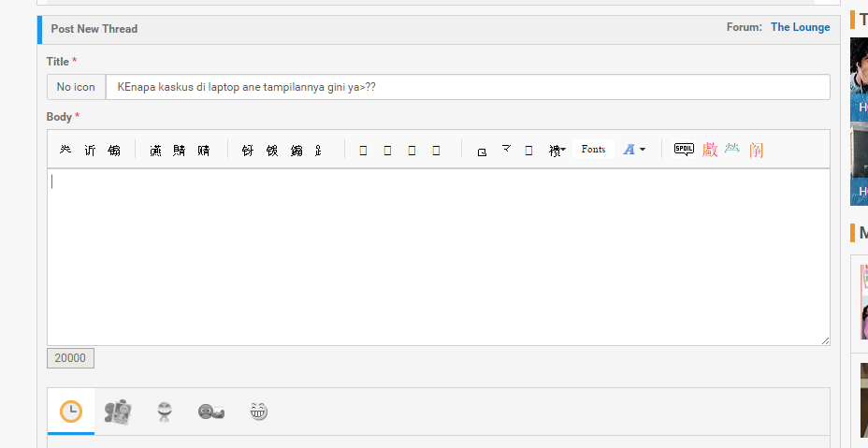Focus the thread Title input field
The image size is (868, 448).
point(468,87)
